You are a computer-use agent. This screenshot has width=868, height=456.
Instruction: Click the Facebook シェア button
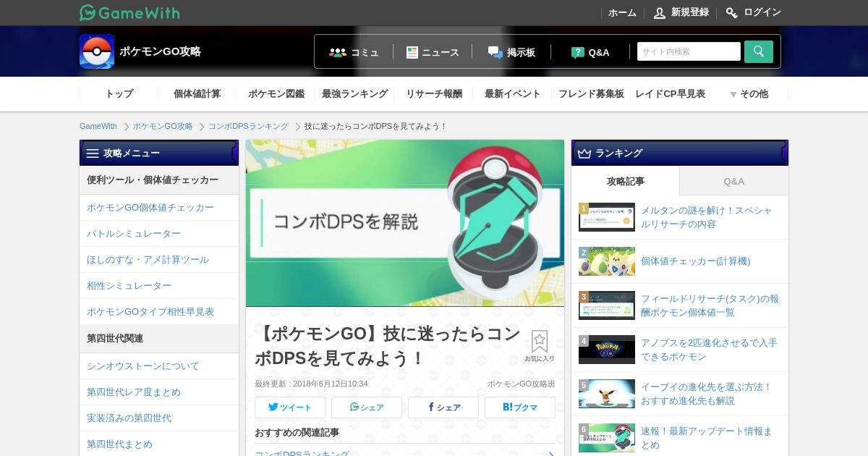pyautogui.click(x=443, y=408)
